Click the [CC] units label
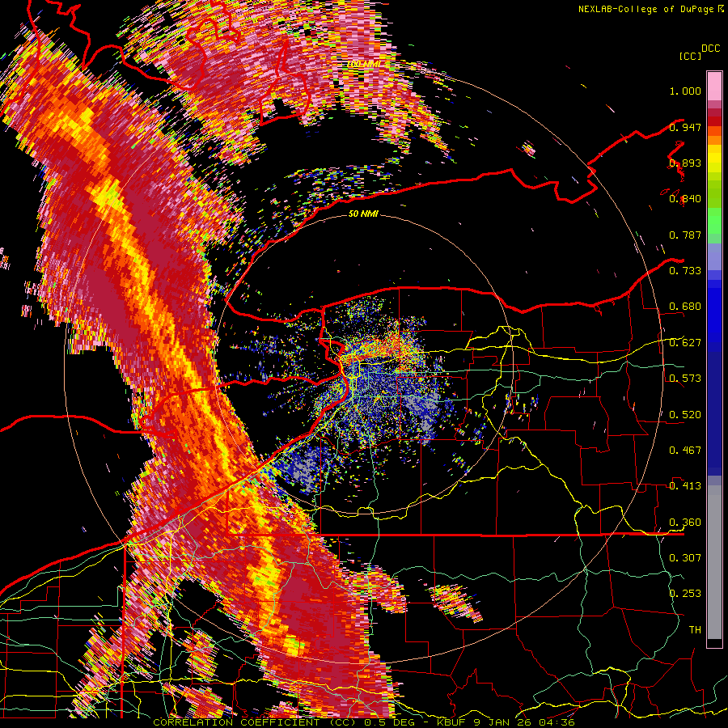The height and width of the screenshot is (728, 728). coord(690,56)
